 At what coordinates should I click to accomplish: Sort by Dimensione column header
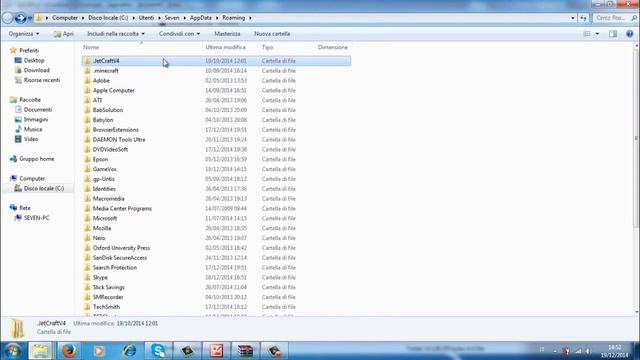coord(333,47)
